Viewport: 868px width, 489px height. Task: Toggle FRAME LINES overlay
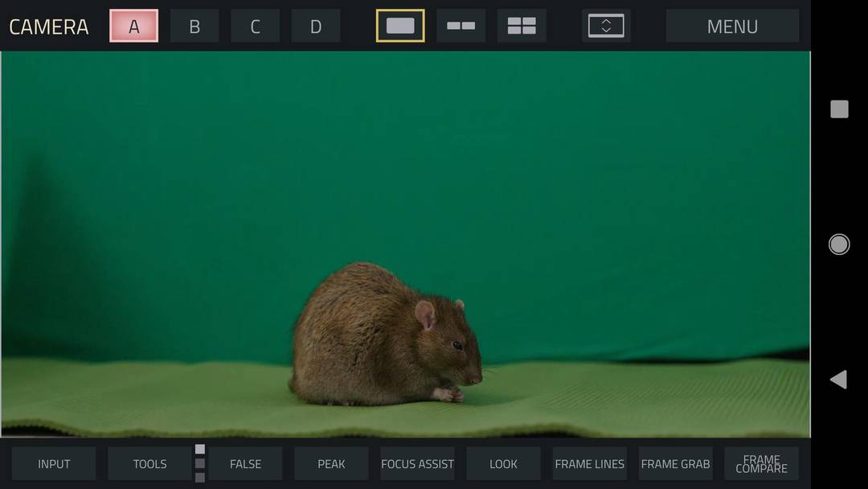click(589, 463)
